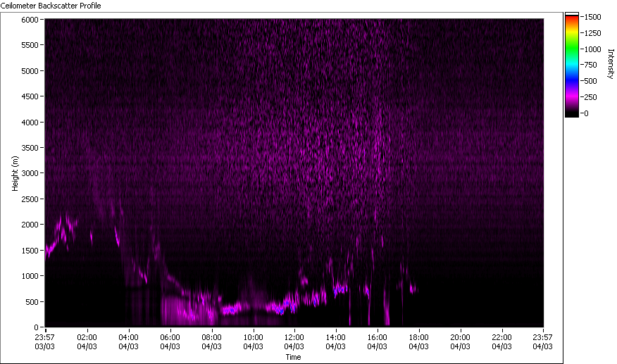Click the 08:00 04/03 time label
The height and width of the screenshot is (364, 617).
pyautogui.click(x=212, y=342)
